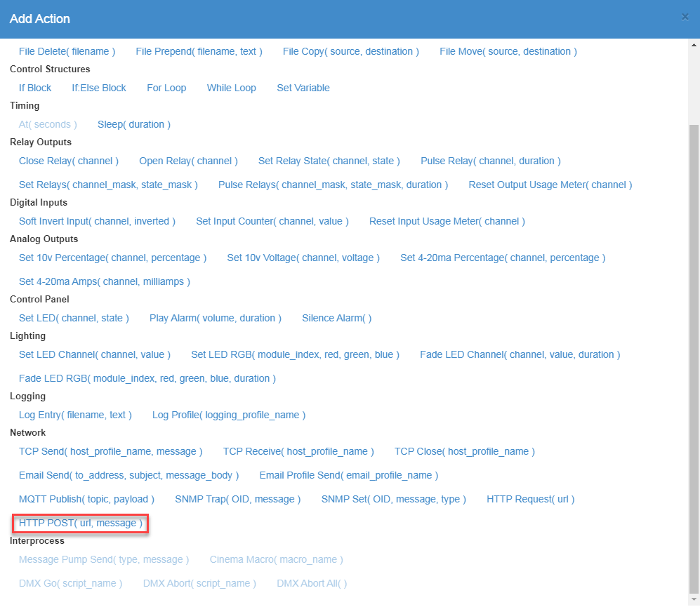The image size is (700, 607).
Task: Select Set 4-20ma Percentage action
Action: pos(503,258)
